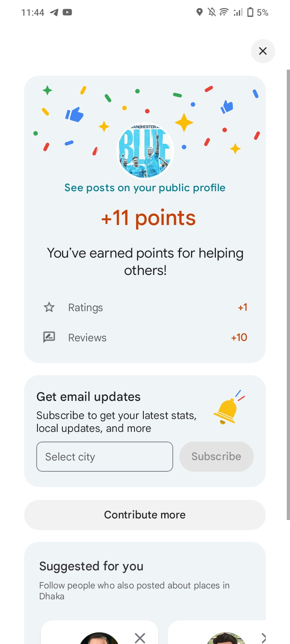This screenshot has height=644, width=290.
Task: Tap the battery status icon
Action: pos(250,12)
